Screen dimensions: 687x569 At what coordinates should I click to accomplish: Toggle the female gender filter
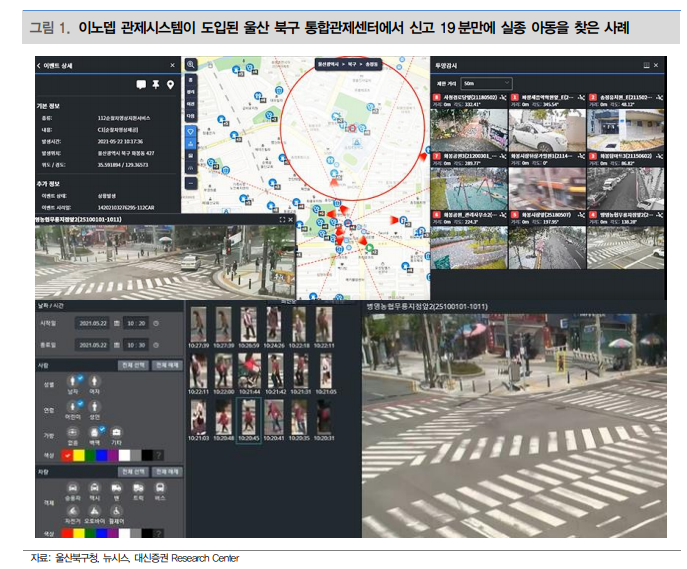pyautogui.click(x=95, y=382)
